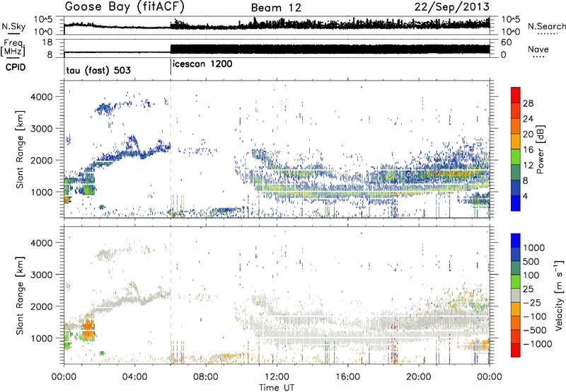This screenshot has height=392, width=566.
Task: Click the power colorbar value '4'
Action: (x=526, y=196)
